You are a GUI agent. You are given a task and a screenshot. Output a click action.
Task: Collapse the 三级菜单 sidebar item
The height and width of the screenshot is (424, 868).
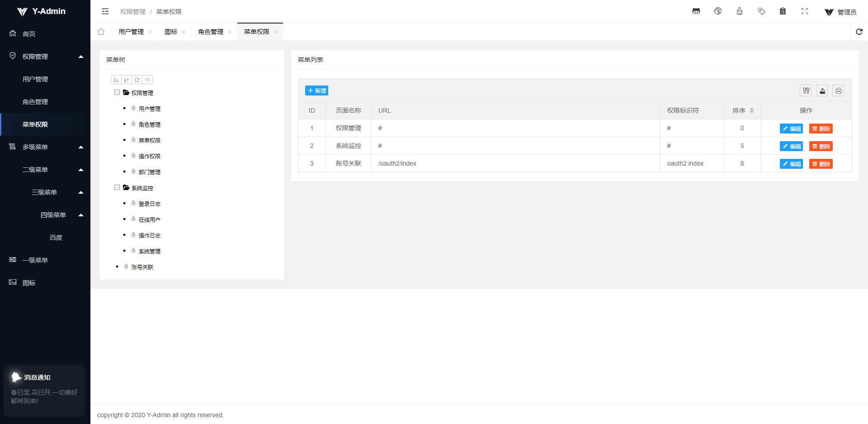point(81,192)
